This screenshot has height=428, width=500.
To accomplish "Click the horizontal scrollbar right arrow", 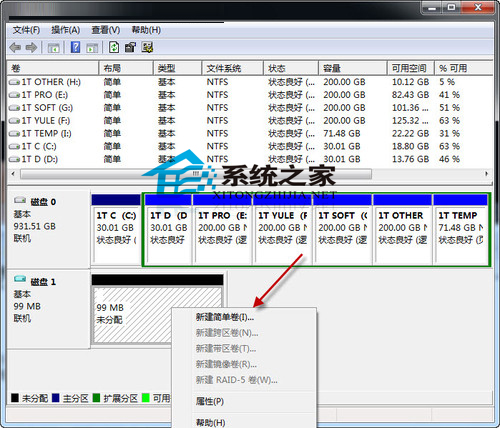I will click(x=486, y=174).
